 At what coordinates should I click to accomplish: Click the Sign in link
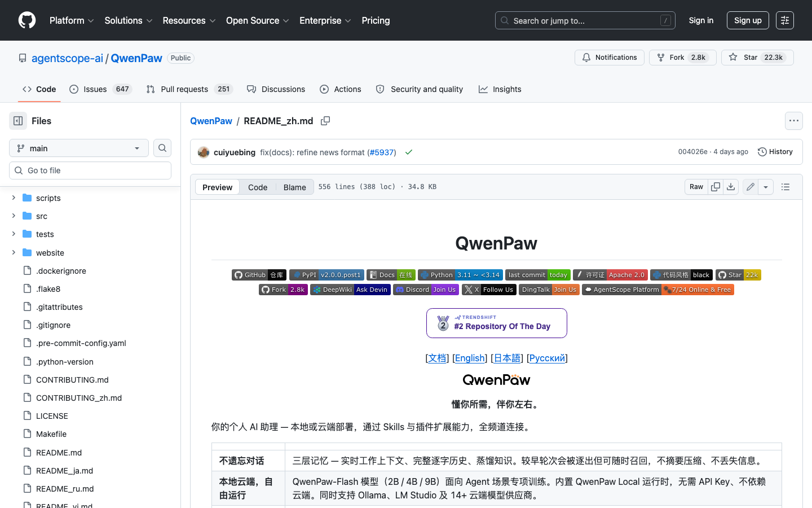pyautogui.click(x=701, y=20)
